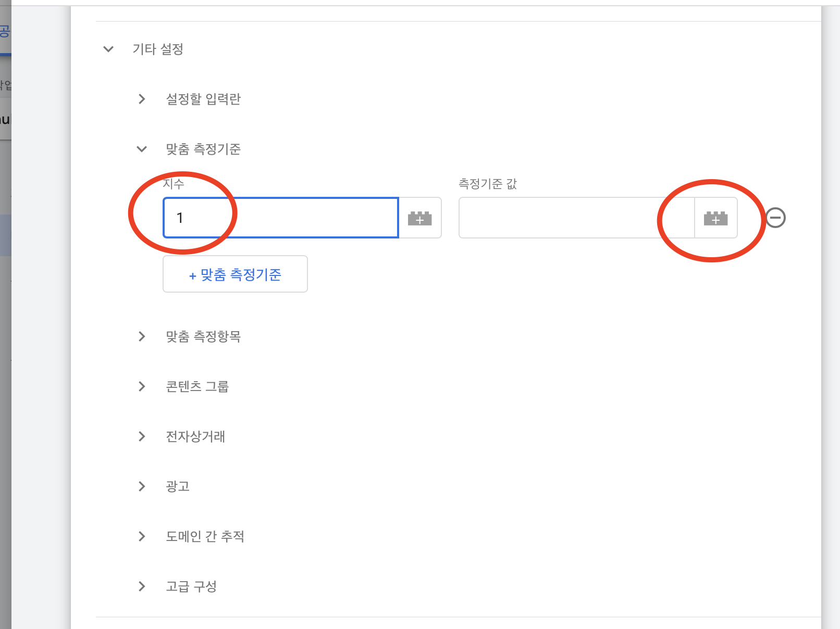Remove the custom dimension row
Viewport: 840px width, 629px height.
[775, 218]
